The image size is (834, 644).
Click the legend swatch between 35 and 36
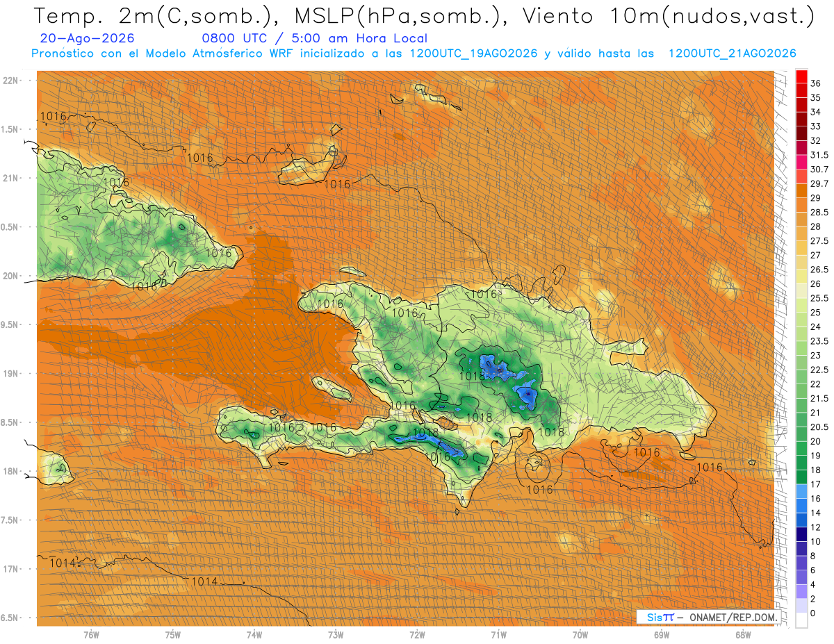click(801, 90)
